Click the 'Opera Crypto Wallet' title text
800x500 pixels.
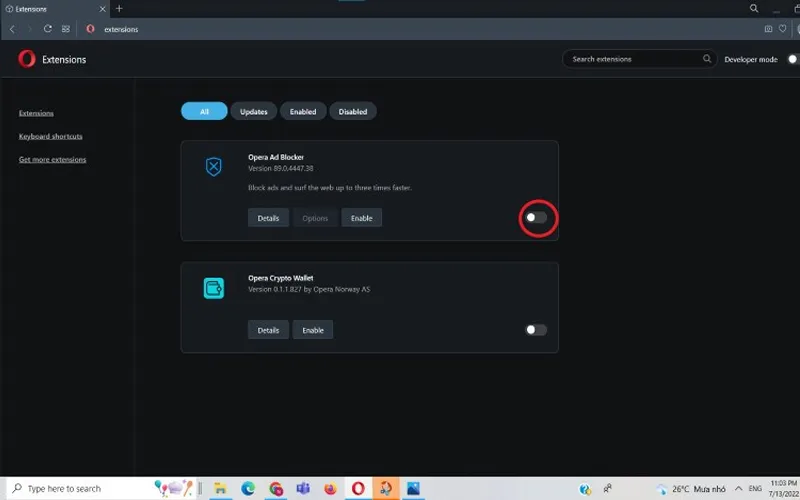(x=281, y=278)
